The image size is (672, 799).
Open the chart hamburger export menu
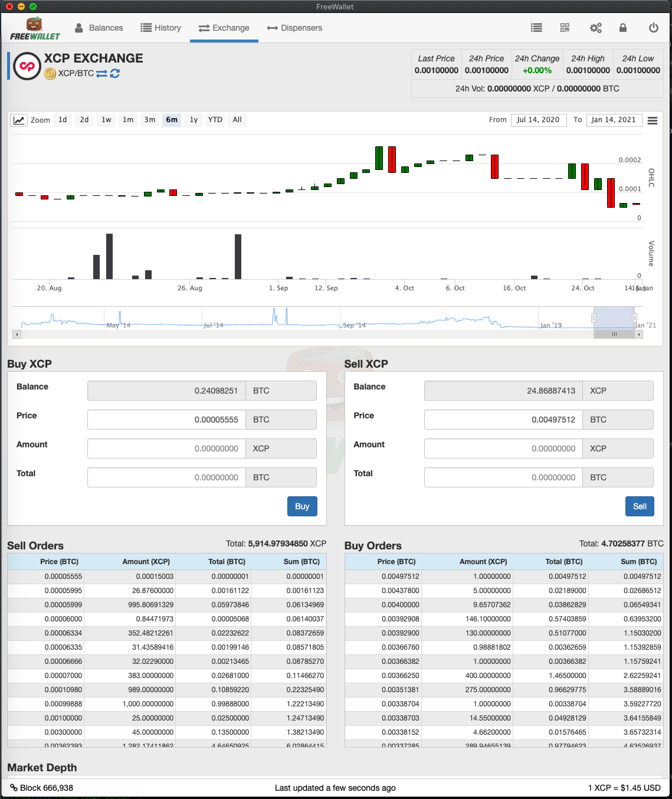tap(653, 120)
